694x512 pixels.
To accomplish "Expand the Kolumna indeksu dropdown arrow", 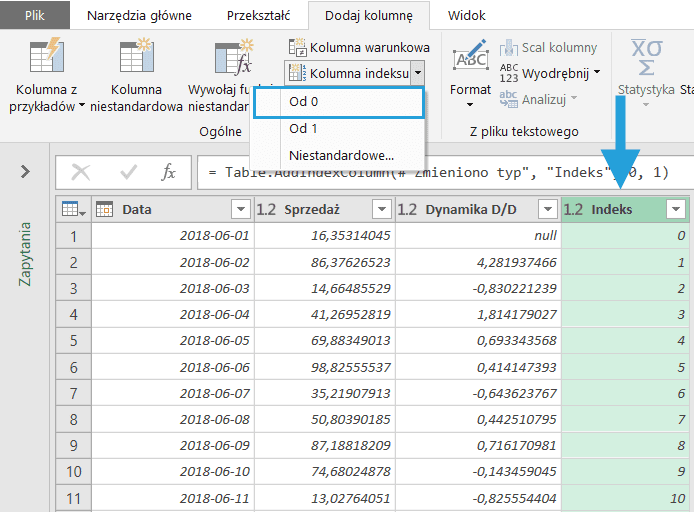I will 417,73.
